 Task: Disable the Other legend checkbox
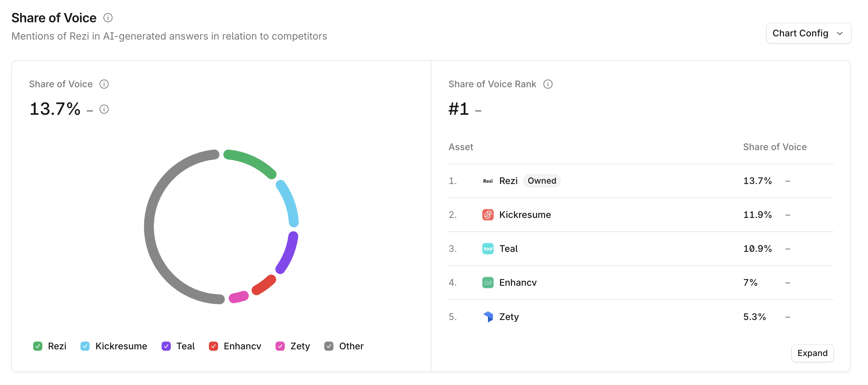[329, 346]
